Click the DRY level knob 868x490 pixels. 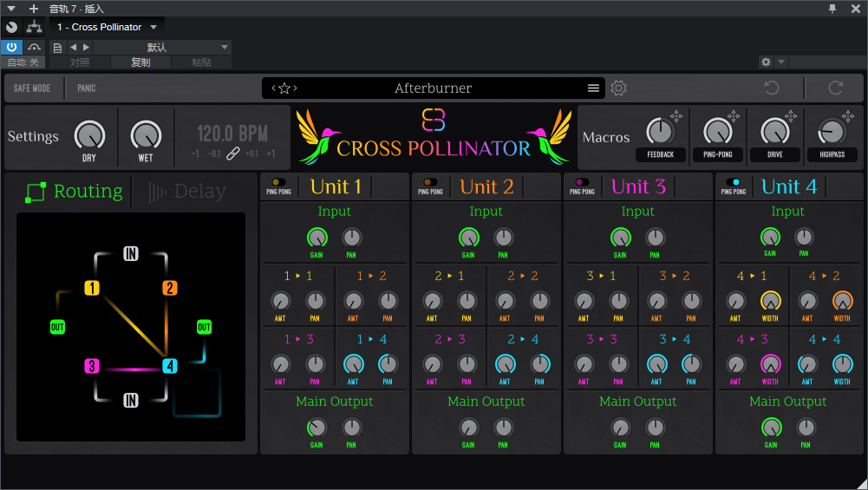coord(89,135)
